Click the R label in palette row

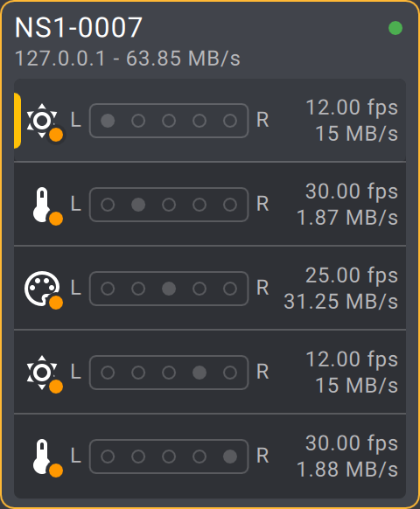(x=262, y=288)
